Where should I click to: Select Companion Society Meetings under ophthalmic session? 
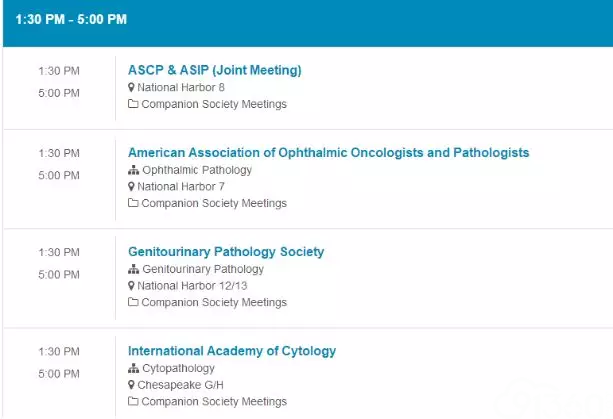[214, 203]
